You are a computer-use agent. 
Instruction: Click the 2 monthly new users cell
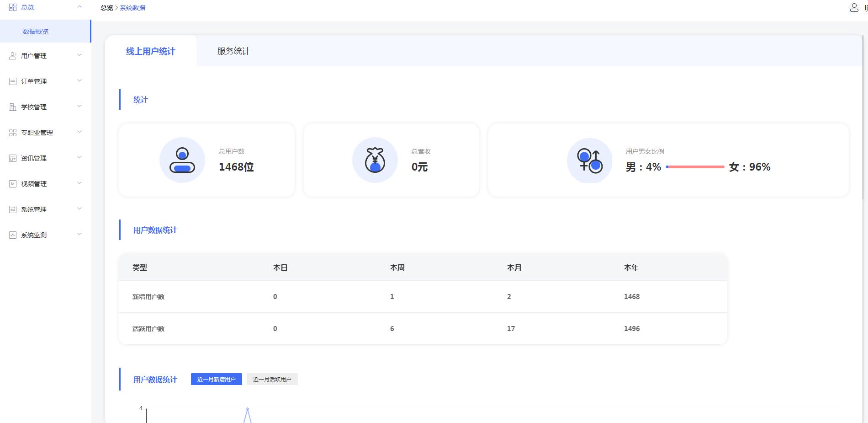tap(509, 297)
